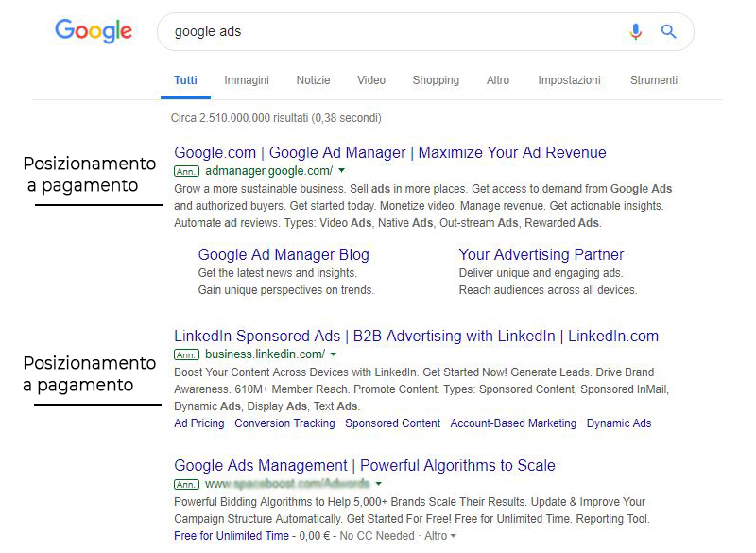Click the magnifying glass search icon
This screenshot has width=756, height=553.
(x=669, y=32)
